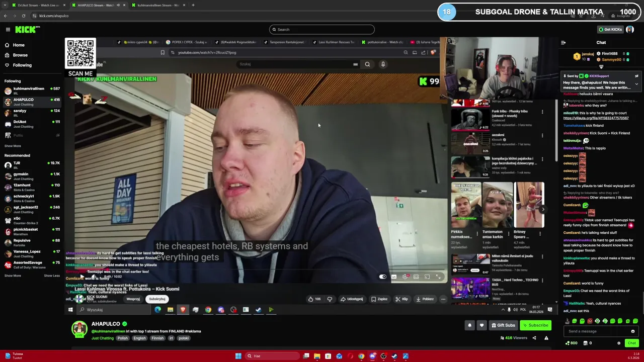Image resolution: width=644 pixels, height=362 pixels.
Task: Click Subskrybuj button on YouTube
Action: pyautogui.click(x=157, y=299)
